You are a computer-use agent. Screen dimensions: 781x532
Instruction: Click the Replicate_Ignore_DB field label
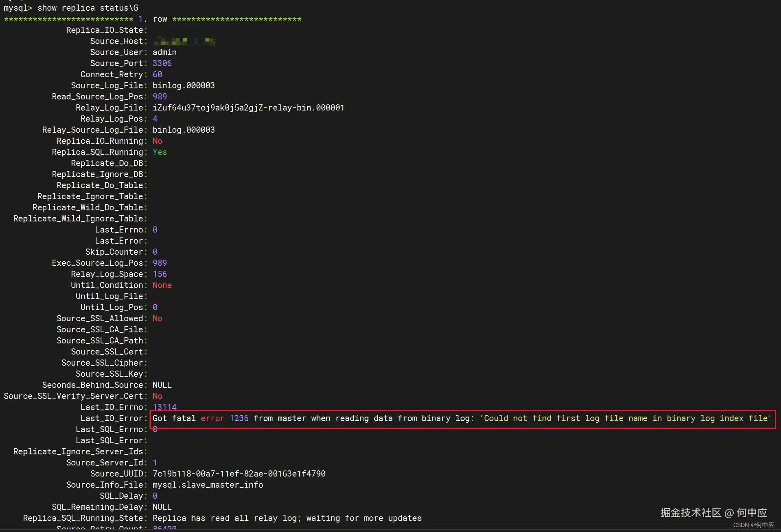point(99,174)
